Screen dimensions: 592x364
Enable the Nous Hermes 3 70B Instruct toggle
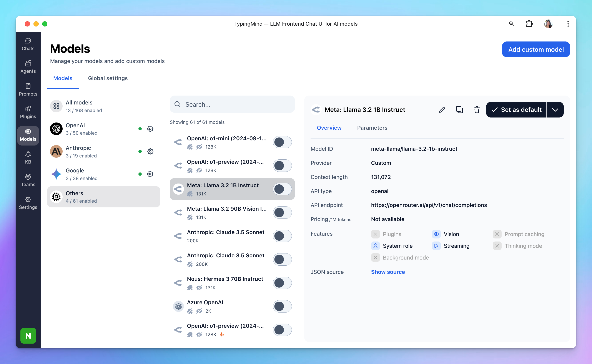click(282, 283)
